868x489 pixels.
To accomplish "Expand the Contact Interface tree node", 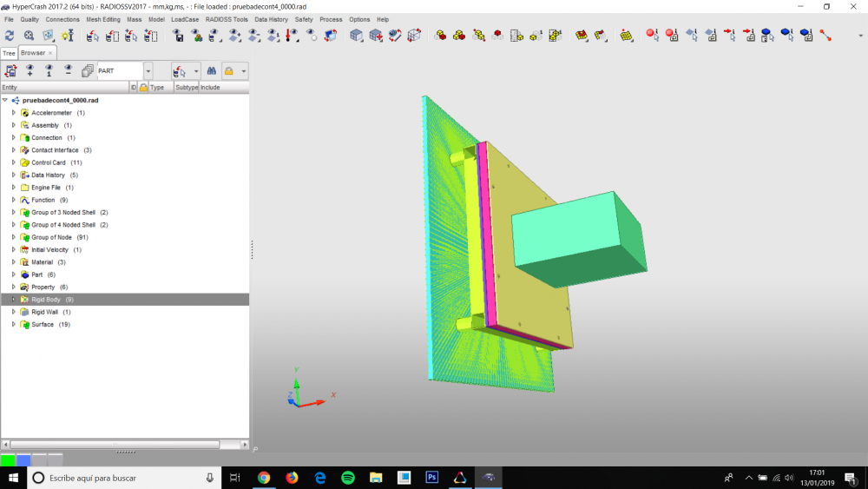I will (14, 150).
